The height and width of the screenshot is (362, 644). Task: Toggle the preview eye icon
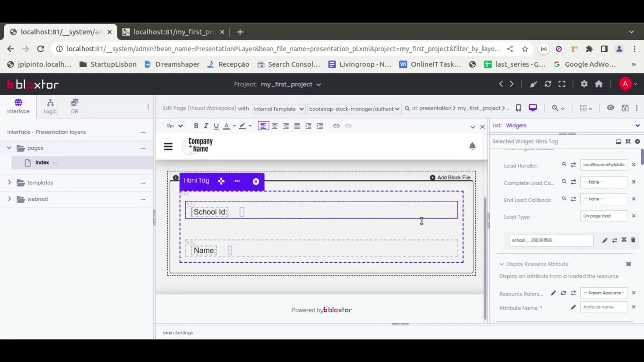point(610,108)
